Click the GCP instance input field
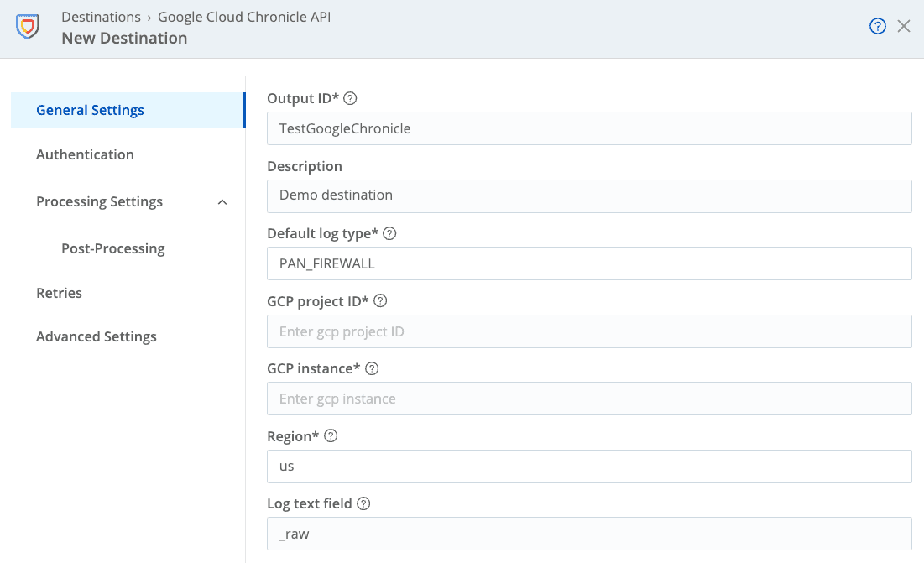Viewport: 924px width, 563px height. [x=589, y=399]
